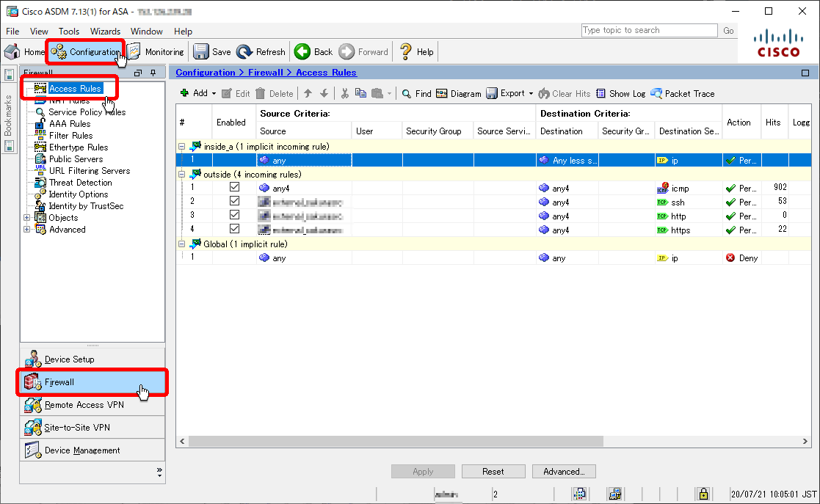
Task: Move the selected rule down
Action: [x=324, y=94]
